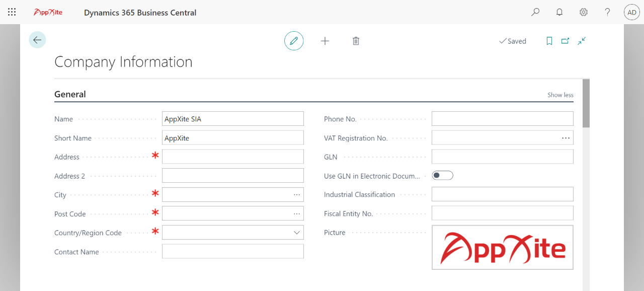Bookmark this page with the bookmark icon
644x291 pixels.
(x=549, y=41)
